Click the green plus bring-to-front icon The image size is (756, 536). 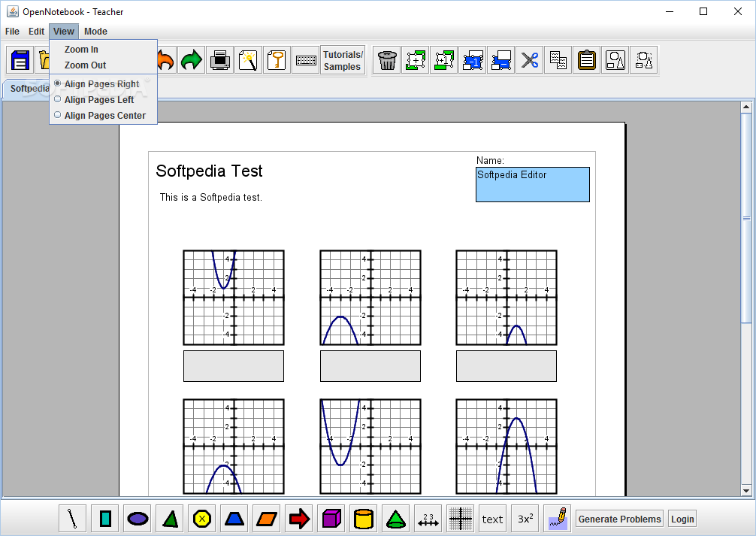(x=415, y=60)
